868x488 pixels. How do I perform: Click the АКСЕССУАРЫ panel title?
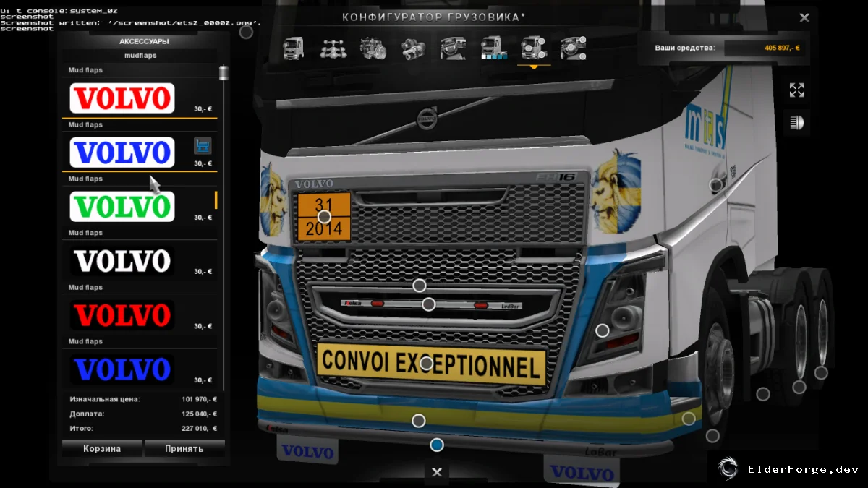pos(144,41)
